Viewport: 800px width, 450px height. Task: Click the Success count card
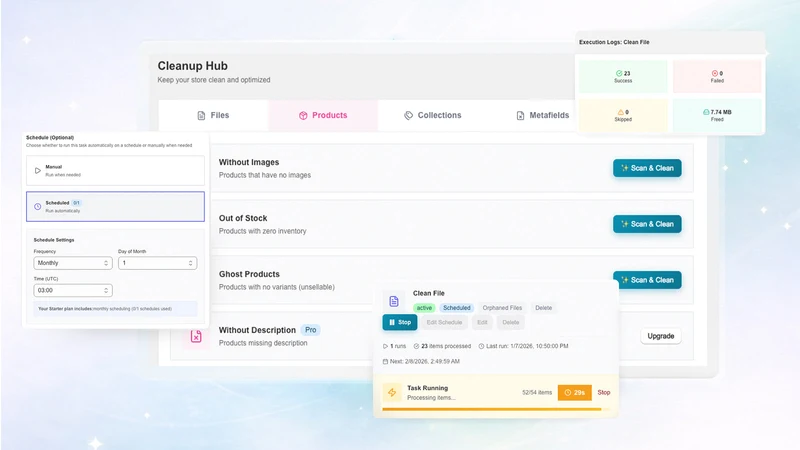coord(623,77)
